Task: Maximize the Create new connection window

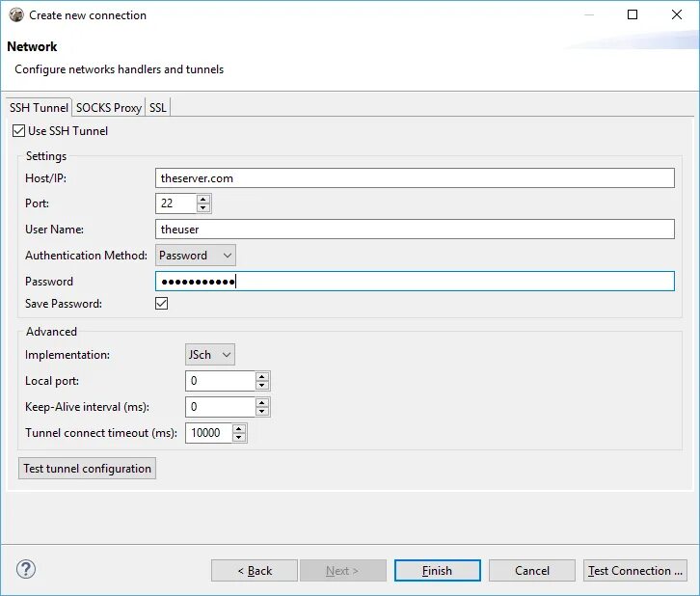Action: point(633,14)
